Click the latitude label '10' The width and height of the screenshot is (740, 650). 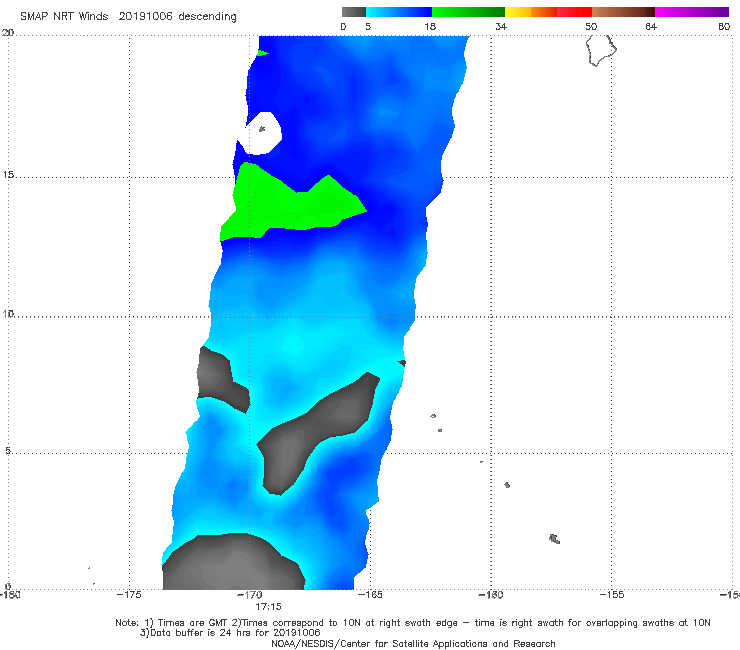click(8, 314)
